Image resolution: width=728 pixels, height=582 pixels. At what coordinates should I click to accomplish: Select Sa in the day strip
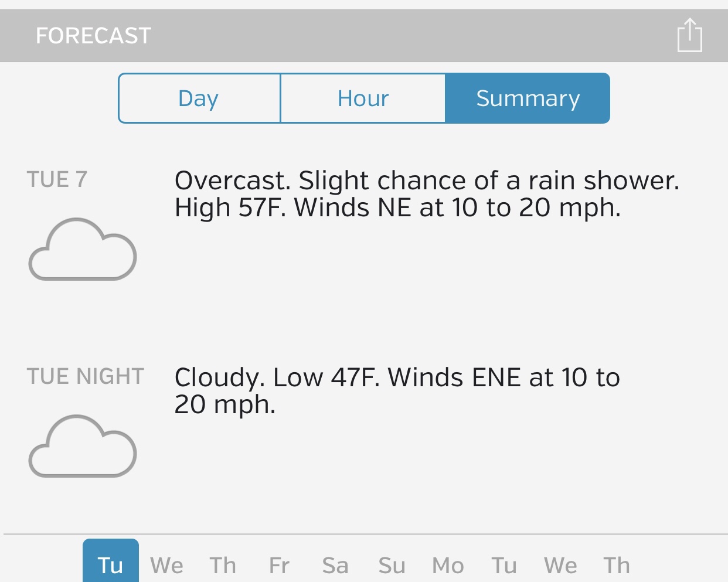coord(335,566)
